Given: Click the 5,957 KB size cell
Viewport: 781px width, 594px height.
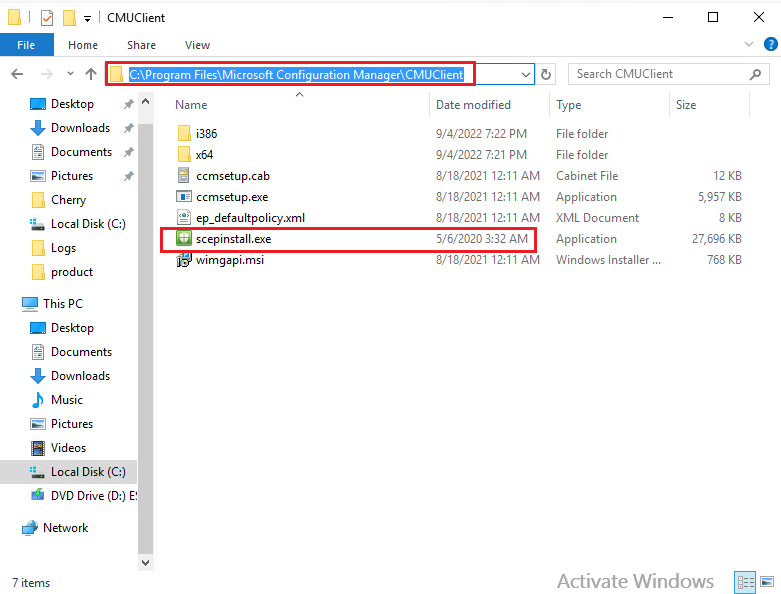Looking at the screenshot, I should click(x=720, y=197).
